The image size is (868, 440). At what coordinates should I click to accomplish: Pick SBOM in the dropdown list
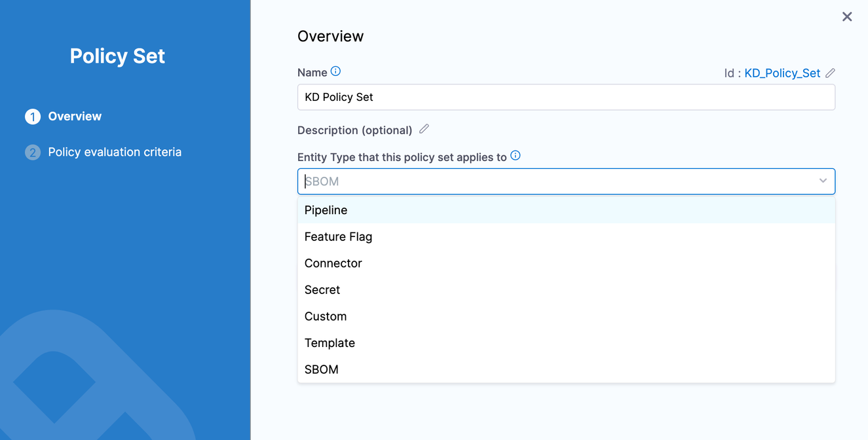[x=322, y=369]
